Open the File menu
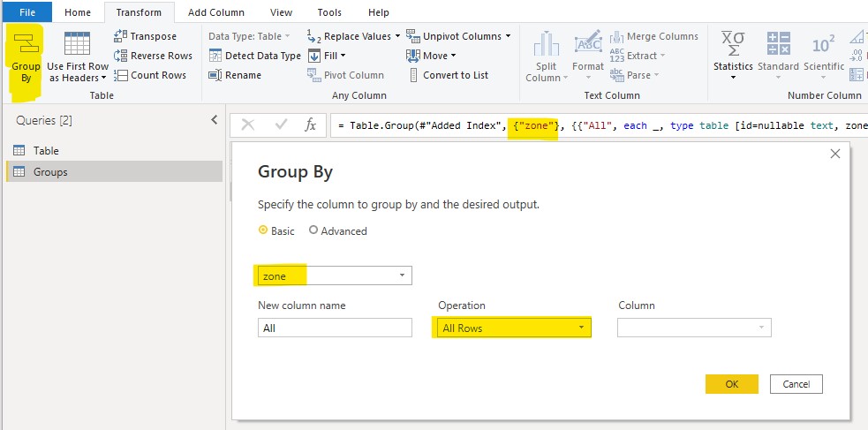This screenshot has width=868, height=430. coord(26,12)
